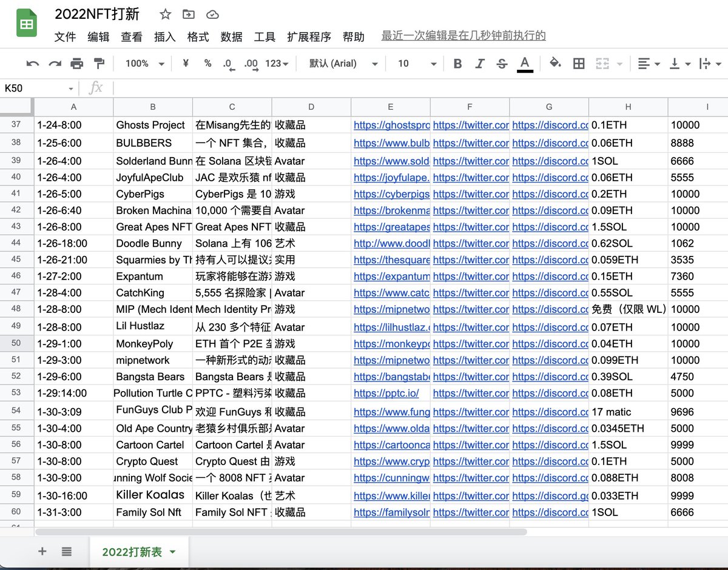Open the pptc.io link

point(386,393)
